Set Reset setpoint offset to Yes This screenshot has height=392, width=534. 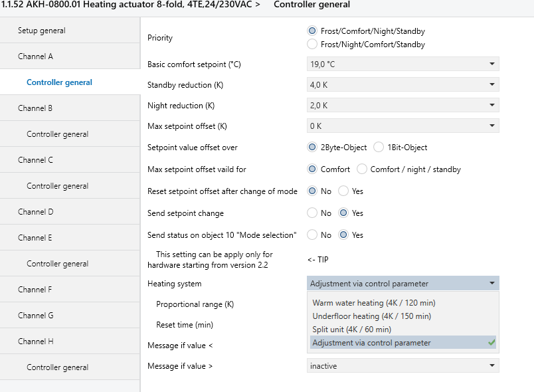[343, 191]
